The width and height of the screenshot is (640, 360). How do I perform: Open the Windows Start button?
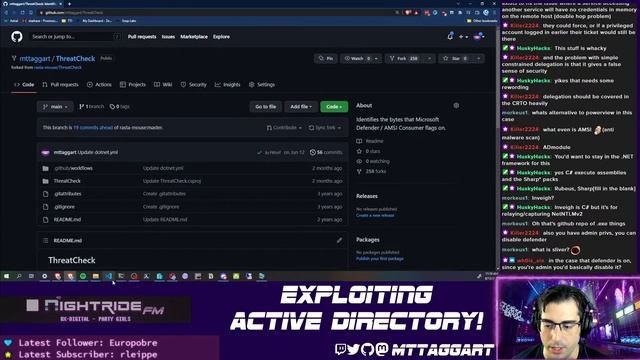(x=6, y=276)
